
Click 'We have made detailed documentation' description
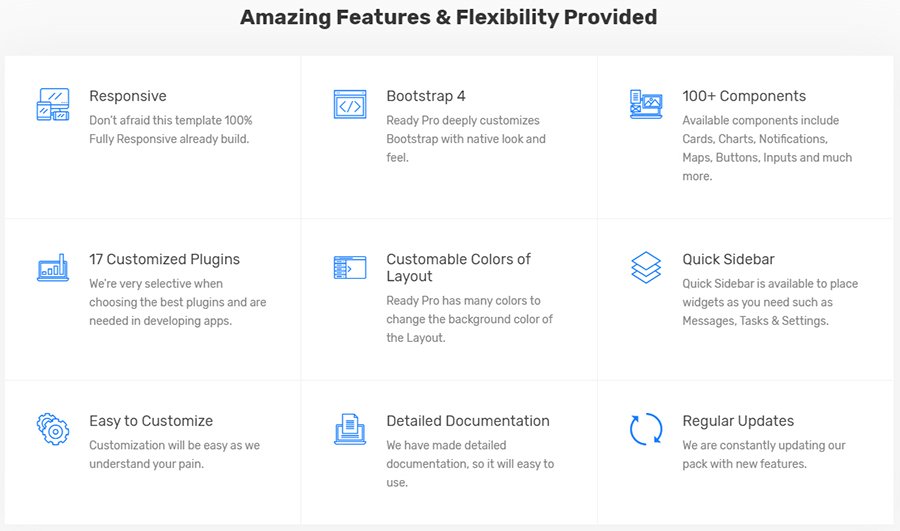(470, 464)
